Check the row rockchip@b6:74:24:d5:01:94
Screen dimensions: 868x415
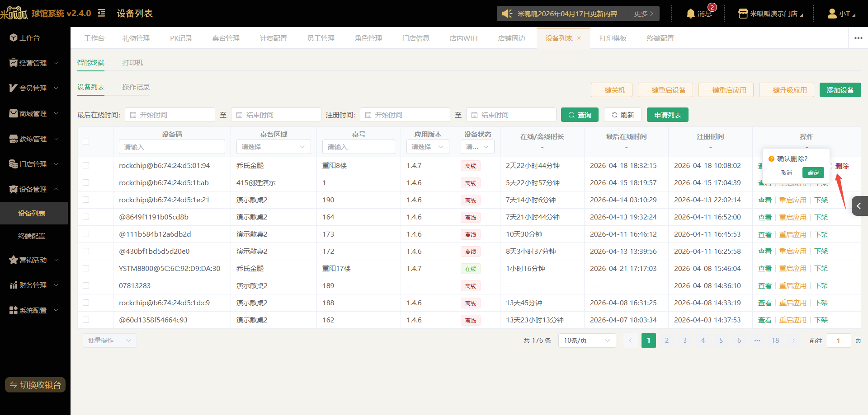coord(86,165)
